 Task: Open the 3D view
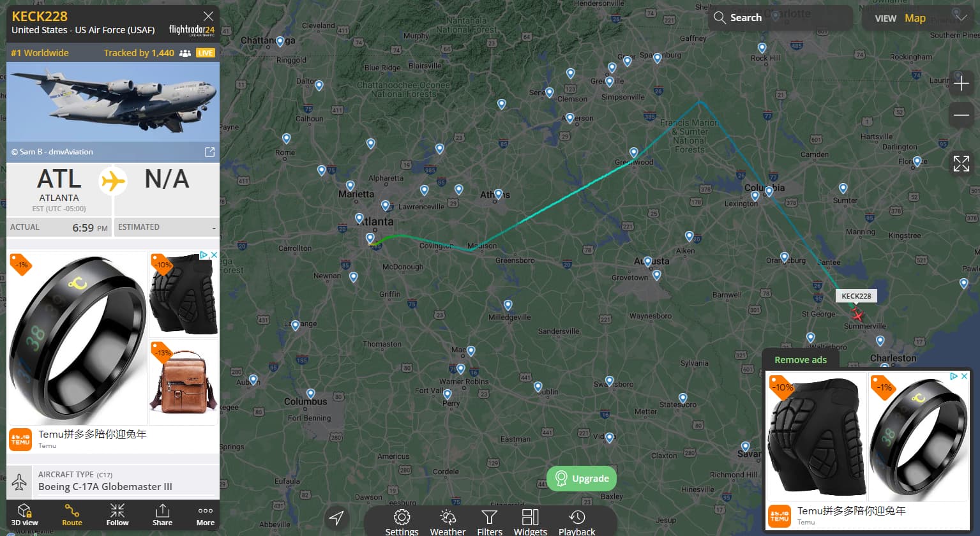point(24,515)
